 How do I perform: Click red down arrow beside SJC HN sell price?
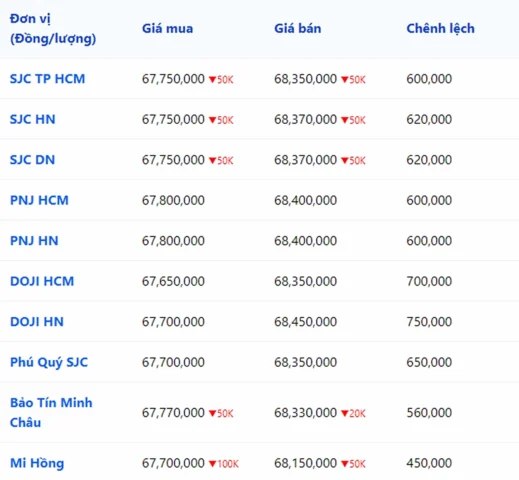pos(345,120)
